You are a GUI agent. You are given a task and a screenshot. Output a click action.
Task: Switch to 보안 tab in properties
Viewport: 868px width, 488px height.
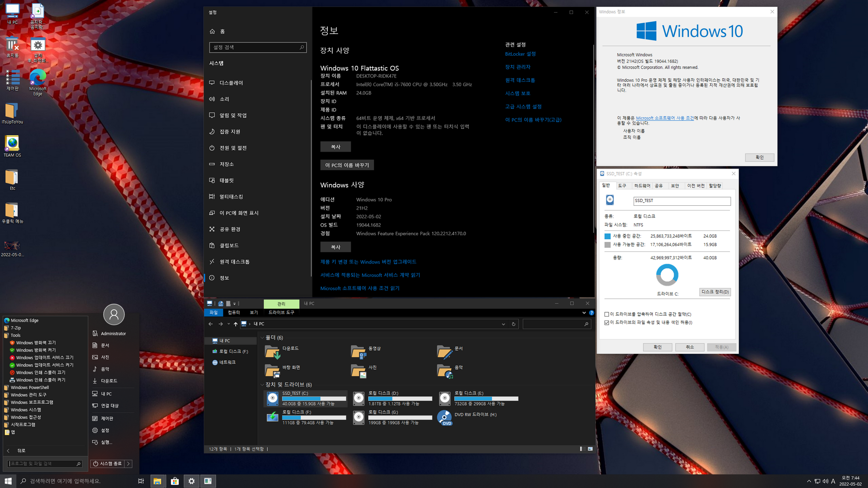675,186
